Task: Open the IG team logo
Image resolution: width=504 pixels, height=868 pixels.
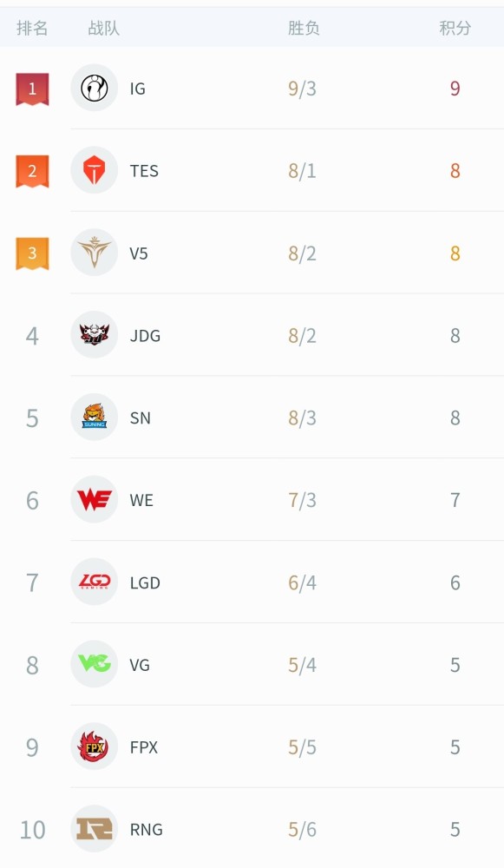Action: click(94, 88)
